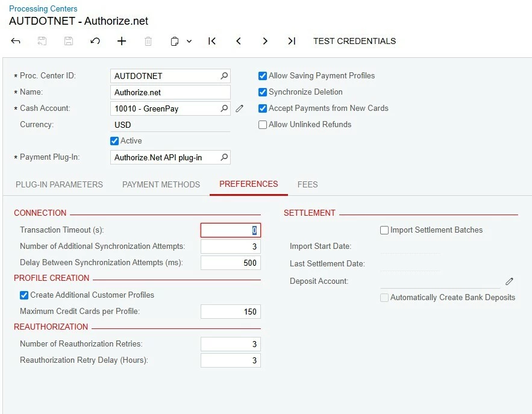Add a new record with plus icon

point(122,41)
